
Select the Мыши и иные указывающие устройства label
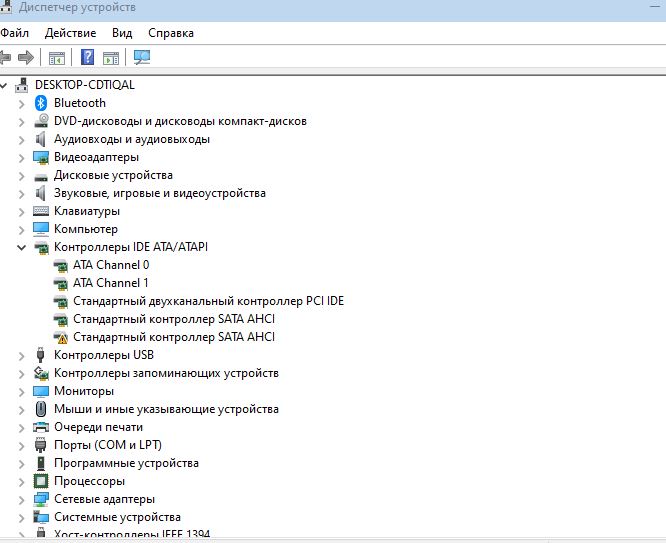166,409
